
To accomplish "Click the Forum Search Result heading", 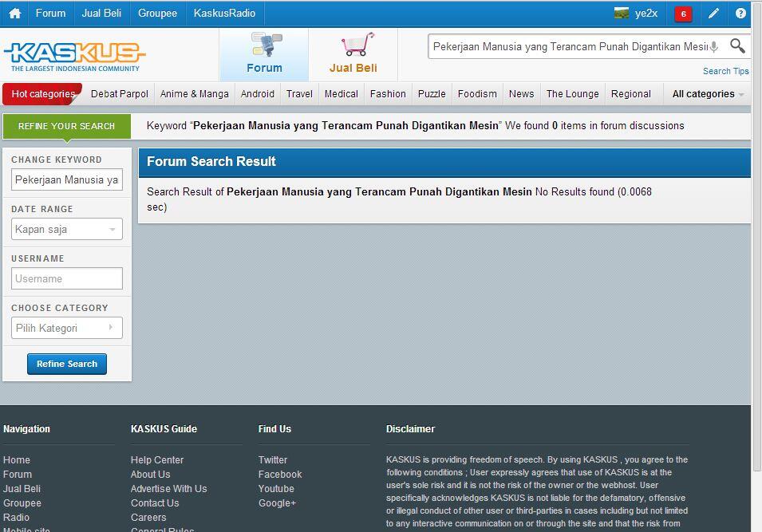I will click(211, 161).
